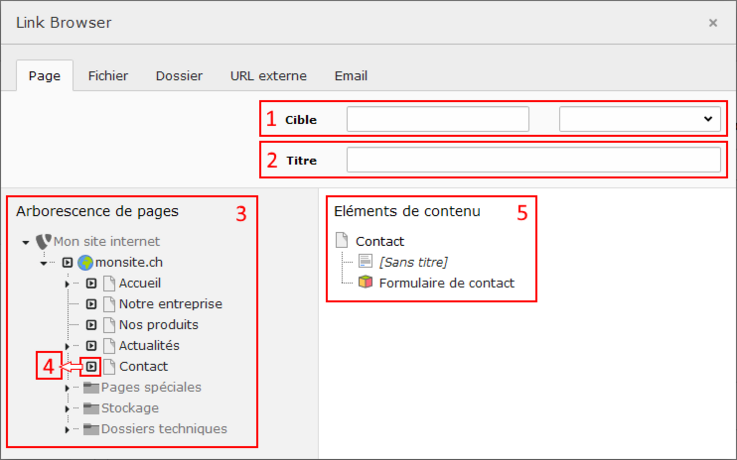Click the arrow box beside Notre entreprise
Viewport: 737px width, 460px height.
coord(91,304)
